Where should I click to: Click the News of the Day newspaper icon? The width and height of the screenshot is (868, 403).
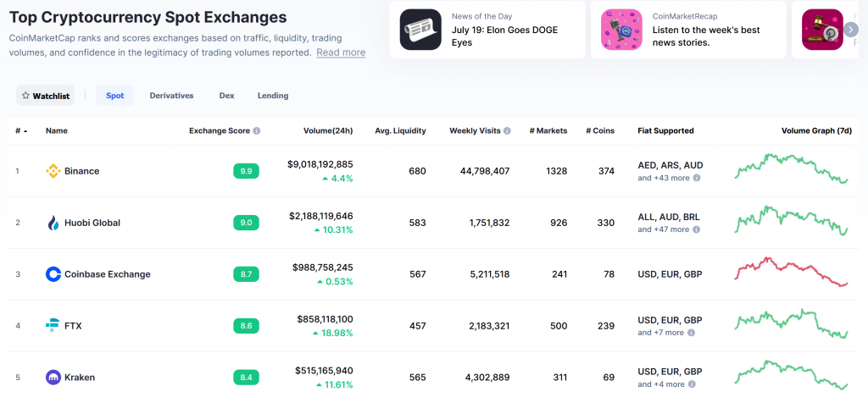(420, 30)
